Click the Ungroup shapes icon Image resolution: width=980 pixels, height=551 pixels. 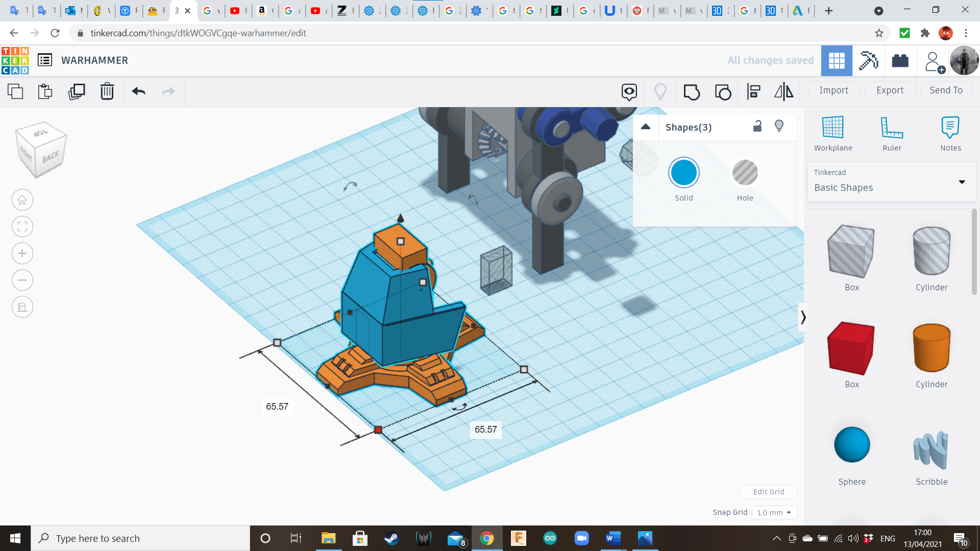point(723,92)
